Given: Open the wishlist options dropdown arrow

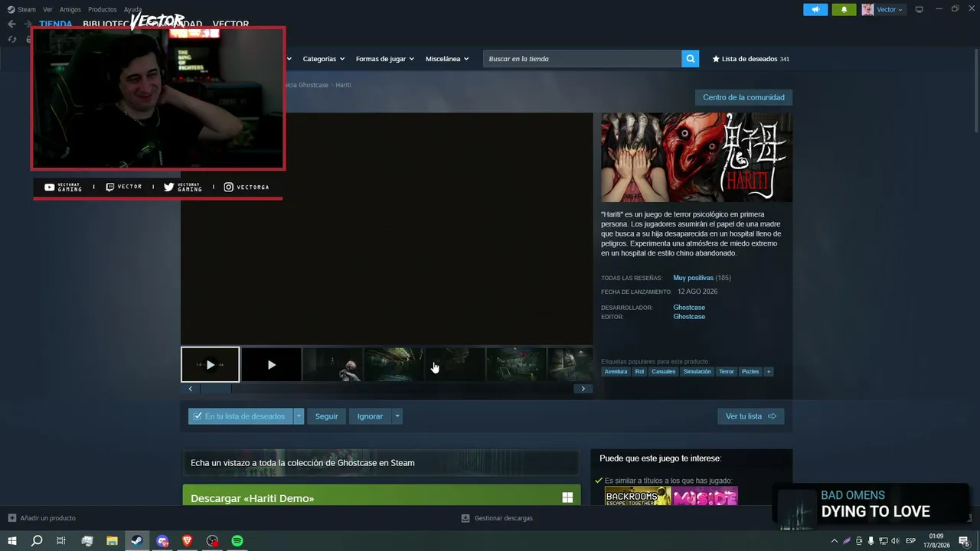Looking at the screenshot, I should 299,416.
